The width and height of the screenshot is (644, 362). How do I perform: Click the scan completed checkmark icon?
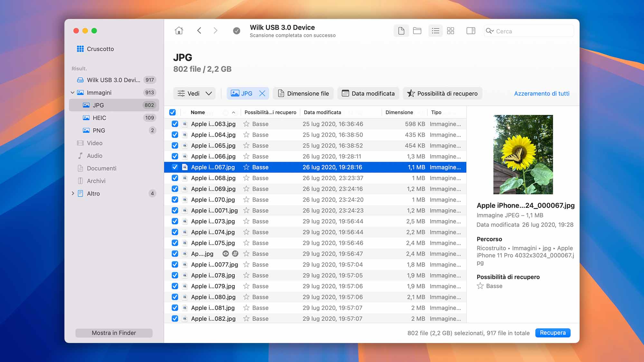[237, 31]
